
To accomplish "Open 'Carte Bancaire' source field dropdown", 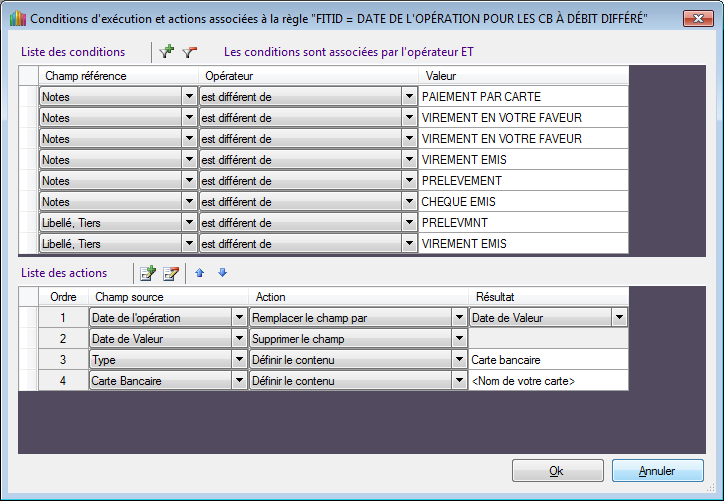I will (x=239, y=380).
